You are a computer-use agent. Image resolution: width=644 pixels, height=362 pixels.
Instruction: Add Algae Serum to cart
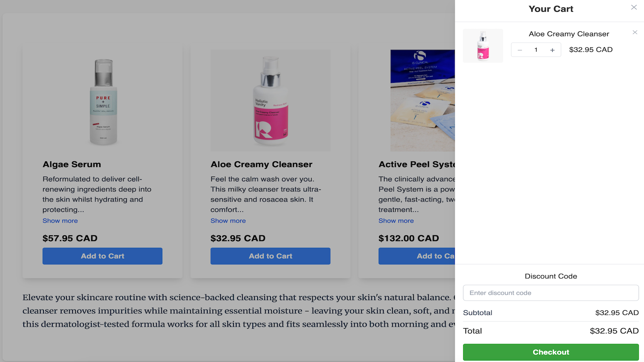pyautogui.click(x=102, y=256)
